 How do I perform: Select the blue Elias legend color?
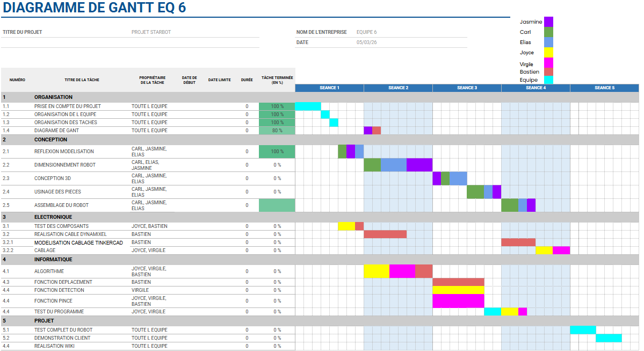pos(548,42)
